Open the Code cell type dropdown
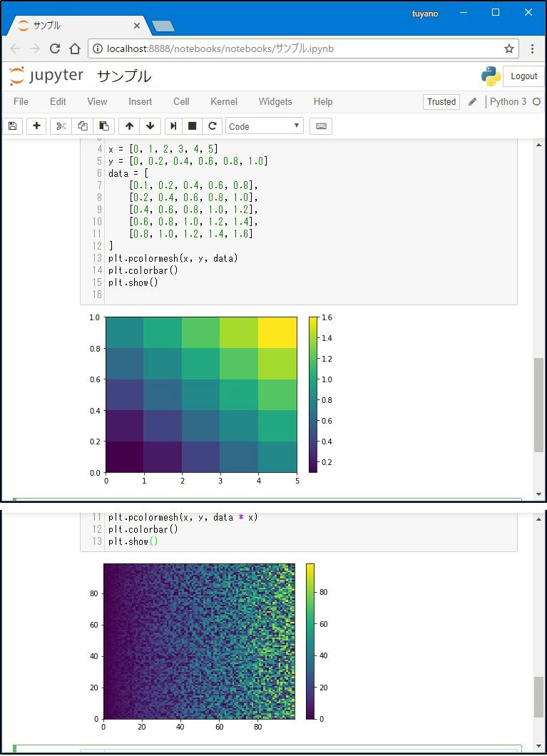 tap(264, 126)
